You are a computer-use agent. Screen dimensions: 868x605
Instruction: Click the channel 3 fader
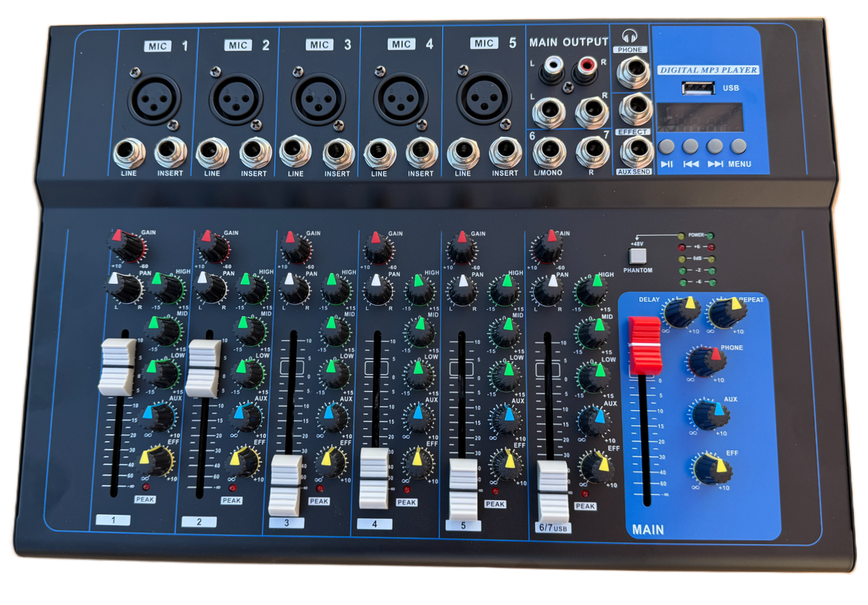pyautogui.click(x=285, y=486)
